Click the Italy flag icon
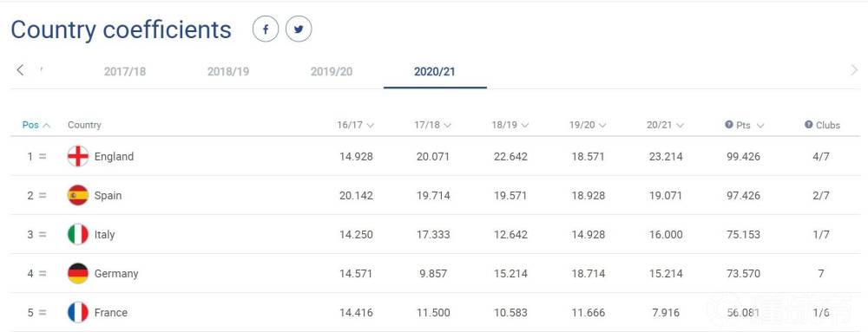This screenshot has width=868, height=332. [x=78, y=234]
